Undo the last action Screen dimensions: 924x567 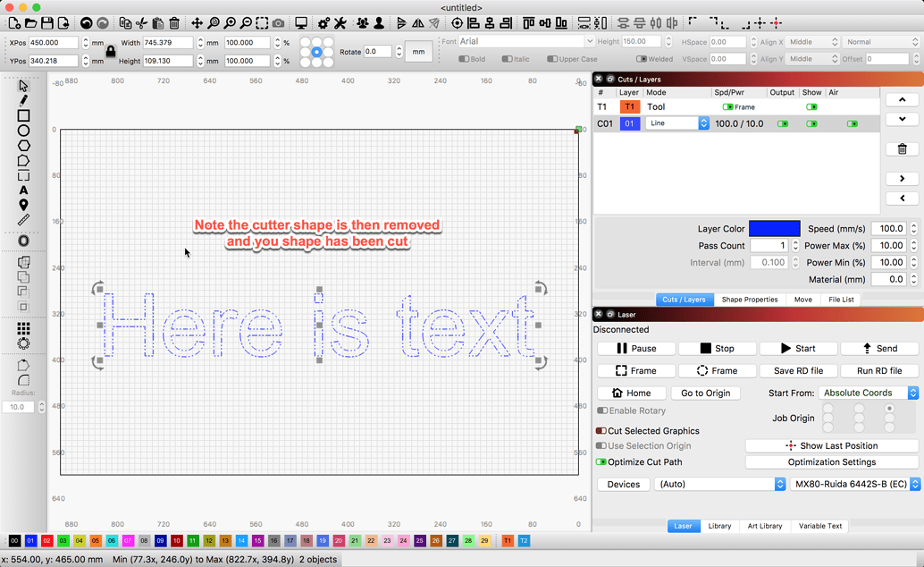pos(86,23)
